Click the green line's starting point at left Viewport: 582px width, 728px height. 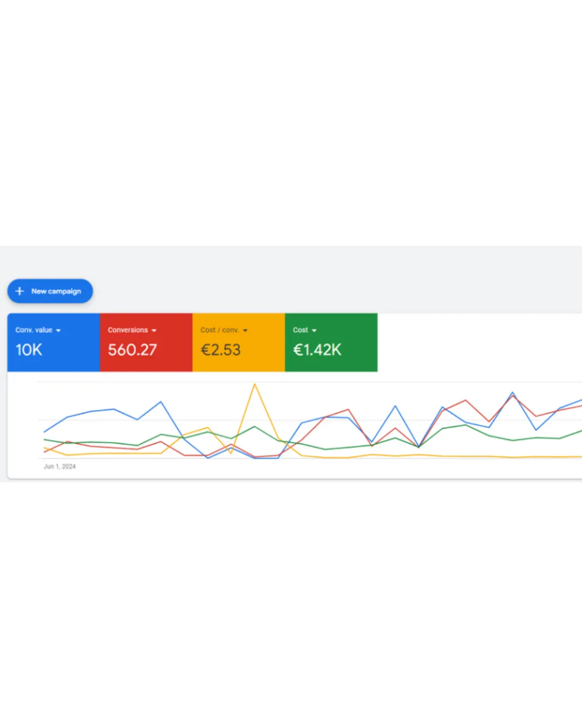[x=44, y=440]
